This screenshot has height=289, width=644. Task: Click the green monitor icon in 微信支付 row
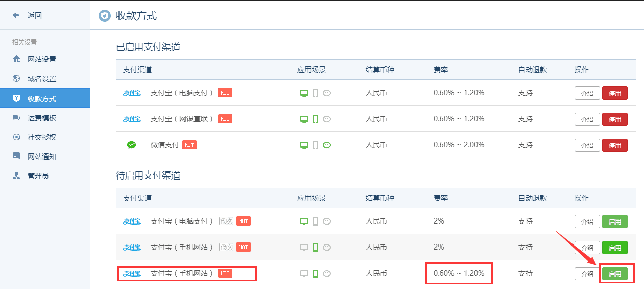click(x=304, y=145)
